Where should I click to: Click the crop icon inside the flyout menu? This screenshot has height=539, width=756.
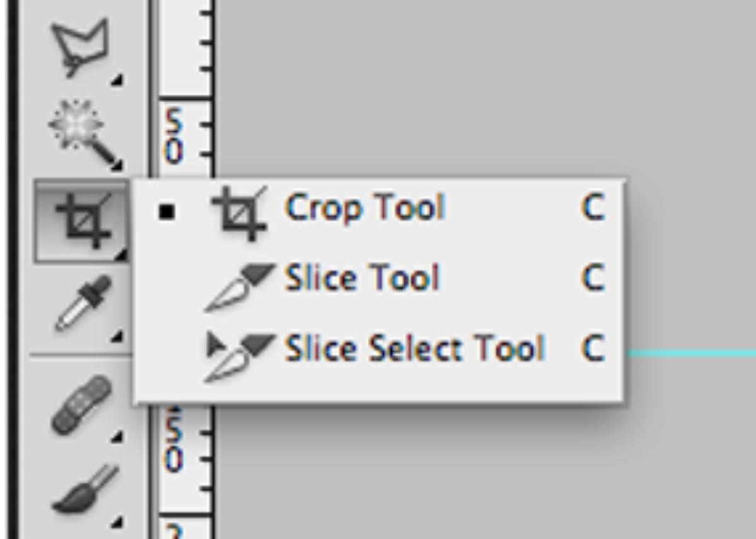point(238,212)
